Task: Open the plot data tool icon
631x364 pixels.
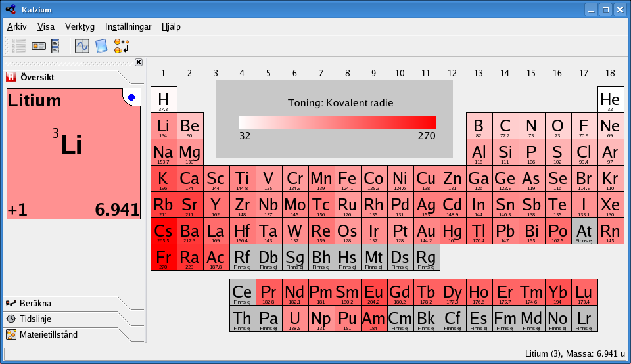Action: [82, 46]
